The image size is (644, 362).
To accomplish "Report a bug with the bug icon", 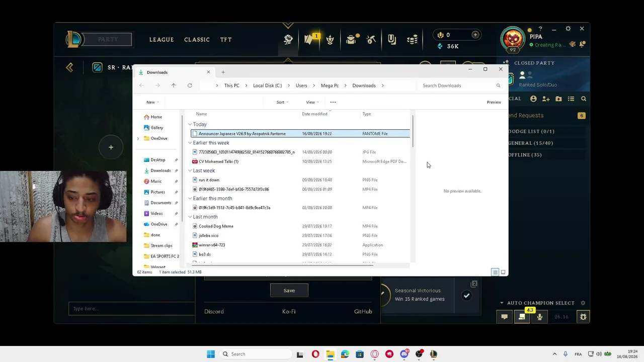I will 583,317.
